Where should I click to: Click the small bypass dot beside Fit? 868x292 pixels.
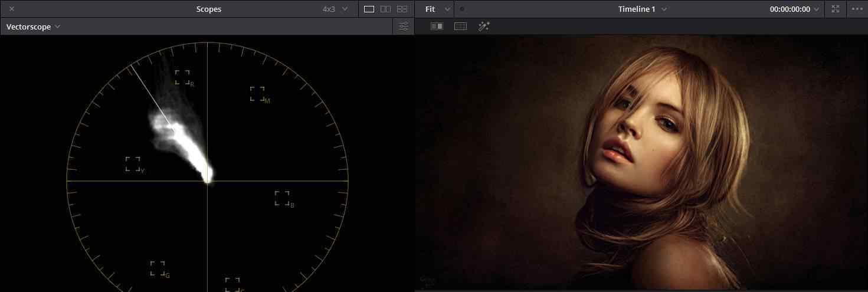(462, 9)
